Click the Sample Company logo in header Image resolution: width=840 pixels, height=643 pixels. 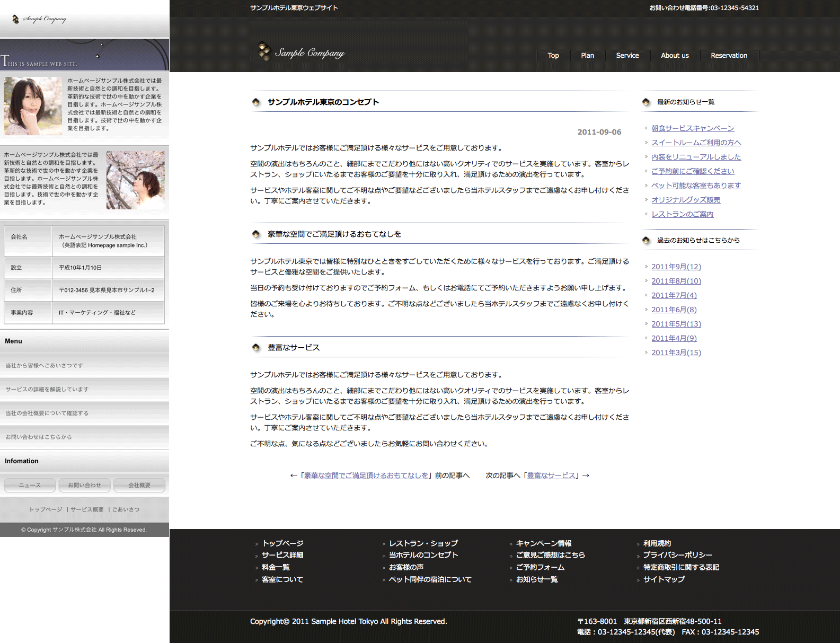301,52
